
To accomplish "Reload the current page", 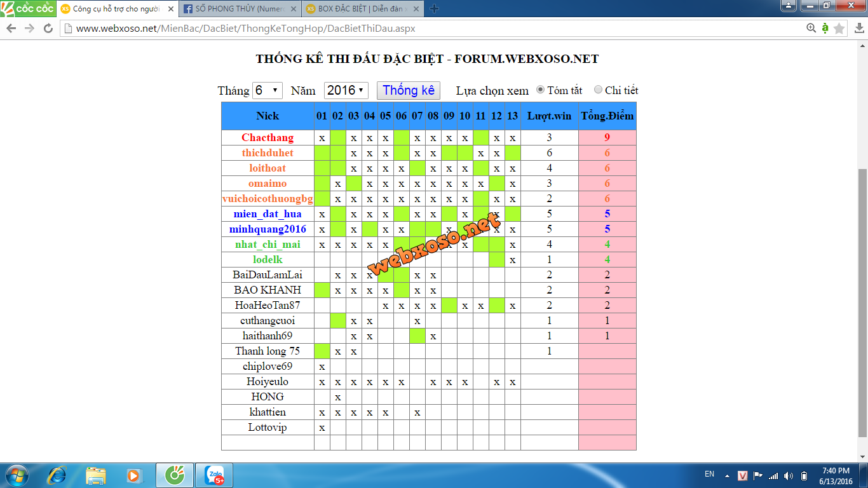I will pos(48,29).
